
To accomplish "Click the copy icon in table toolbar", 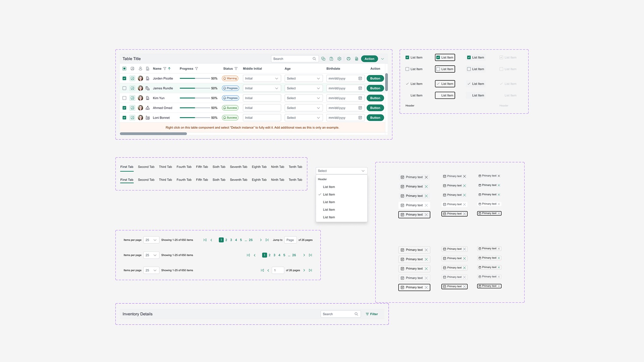I will 323,59.
